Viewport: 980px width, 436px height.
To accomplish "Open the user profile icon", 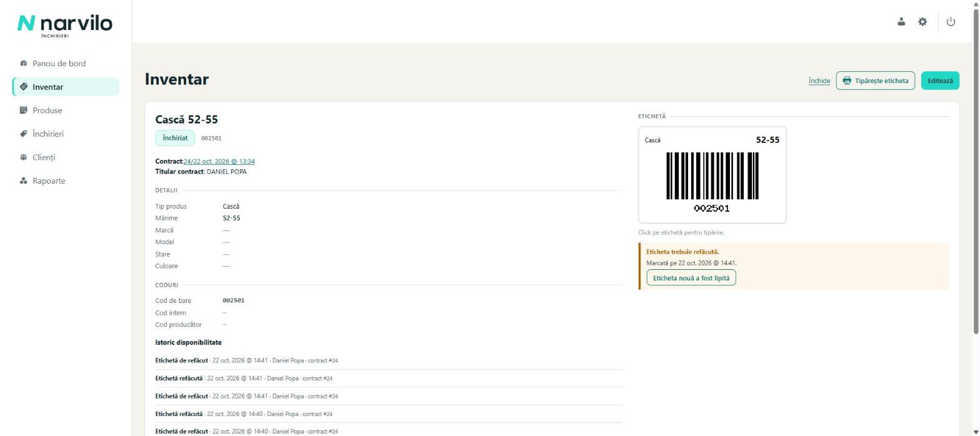I will pos(901,22).
